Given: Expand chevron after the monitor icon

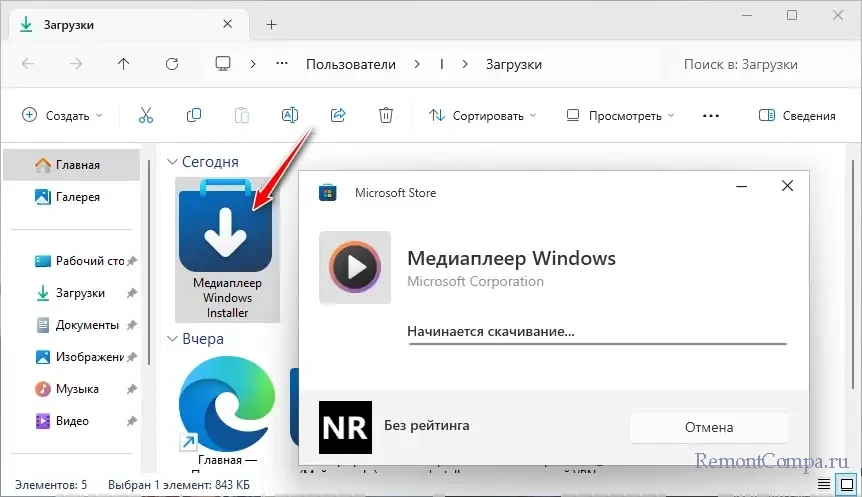Looking at the screenshot, I should pos(253,64).
